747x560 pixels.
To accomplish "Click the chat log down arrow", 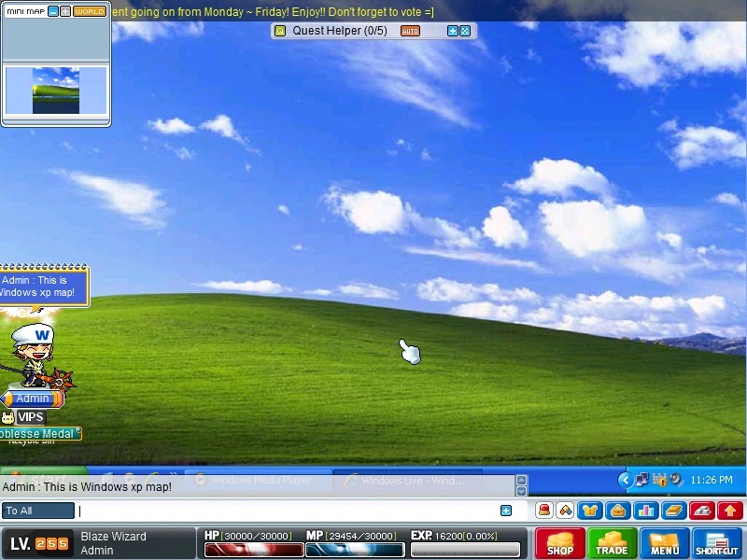I will [x=521, y=491].
